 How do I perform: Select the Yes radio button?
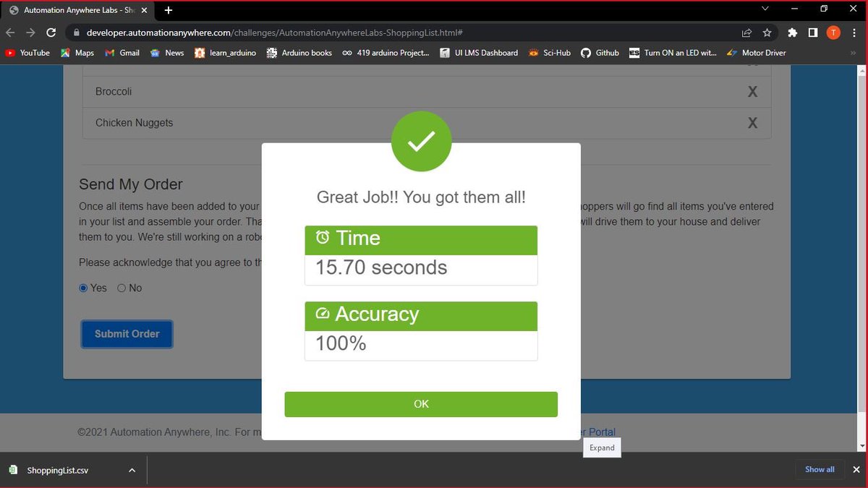click(83, 288)
